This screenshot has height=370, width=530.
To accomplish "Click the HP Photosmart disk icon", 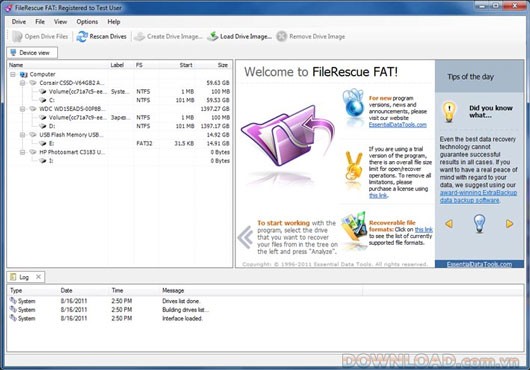I will [x=33, y=152].
